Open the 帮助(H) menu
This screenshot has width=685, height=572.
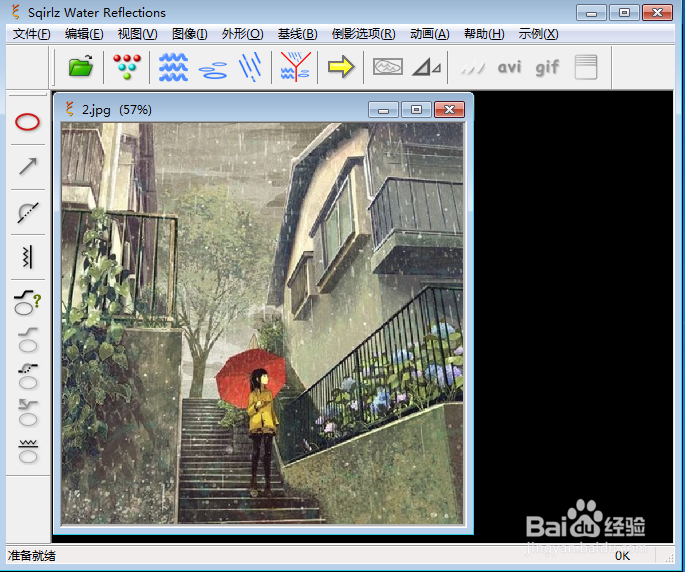(484, 34)
